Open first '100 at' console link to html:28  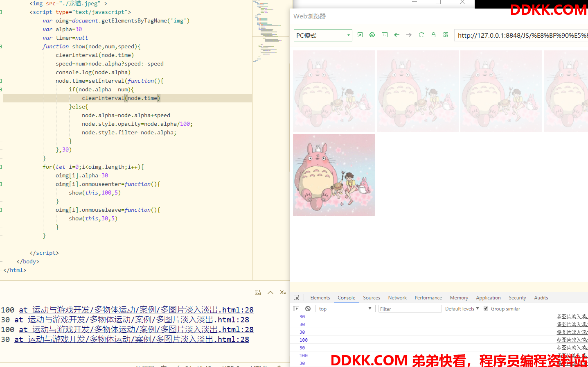136,310
